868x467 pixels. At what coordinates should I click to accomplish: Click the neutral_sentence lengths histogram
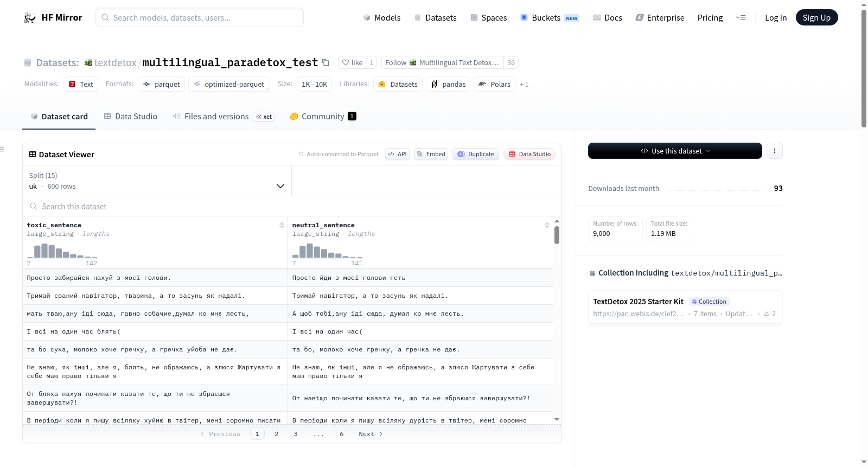point(328,251)
